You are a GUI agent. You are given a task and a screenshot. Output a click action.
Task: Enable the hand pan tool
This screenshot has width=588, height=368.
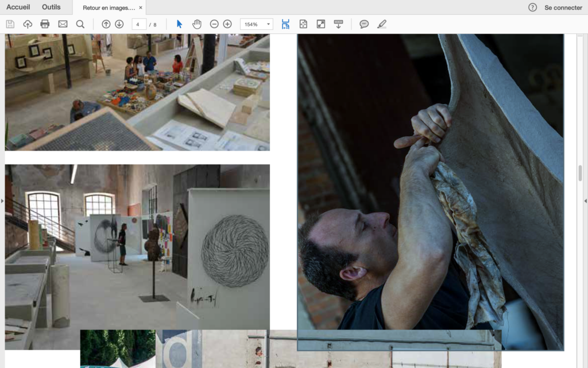pos(197,24)
